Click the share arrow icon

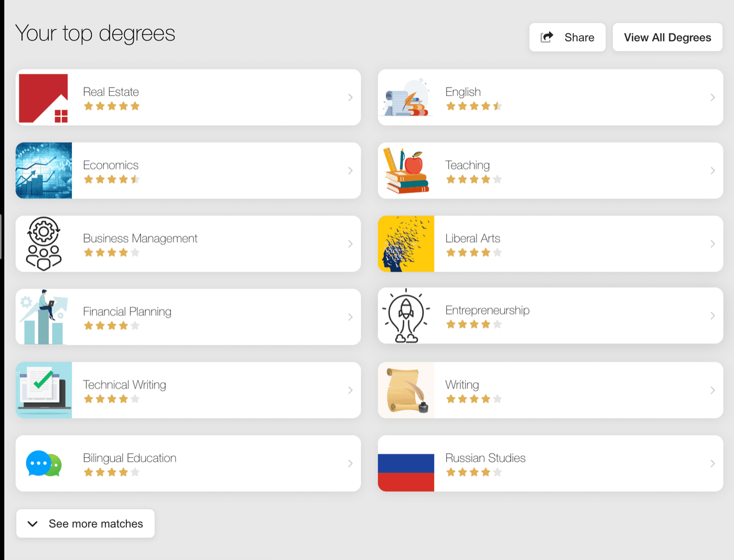coord(547,37)
